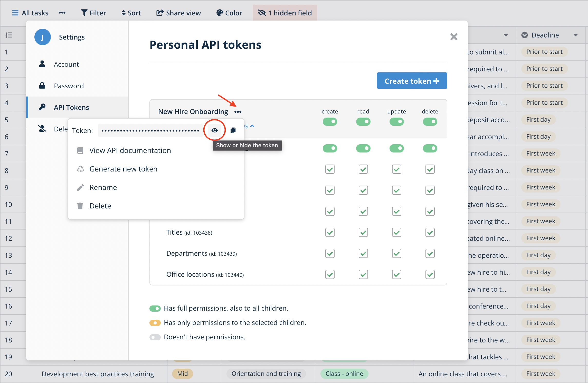
Task: Open the Color palette option
Action: 229,13
